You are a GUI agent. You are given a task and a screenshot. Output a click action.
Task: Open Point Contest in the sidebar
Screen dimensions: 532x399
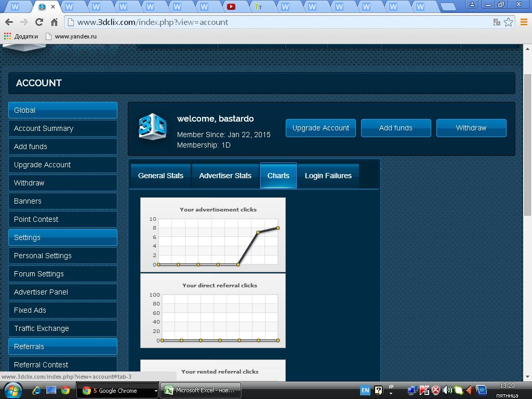(x=63, y=219)
